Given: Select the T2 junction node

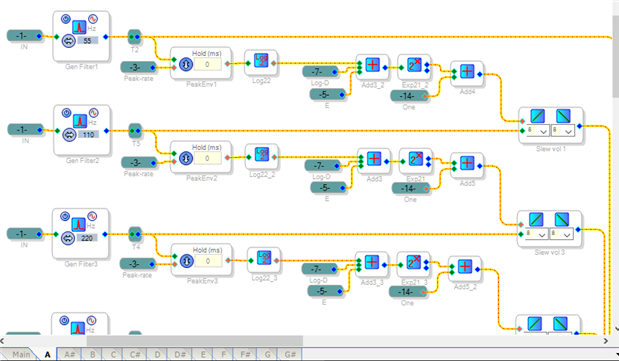Looking at the screenshot, I should tap(135, 37).
